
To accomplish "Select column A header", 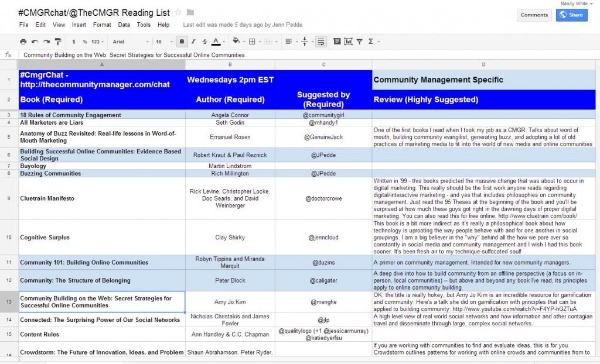I will 102,64.
